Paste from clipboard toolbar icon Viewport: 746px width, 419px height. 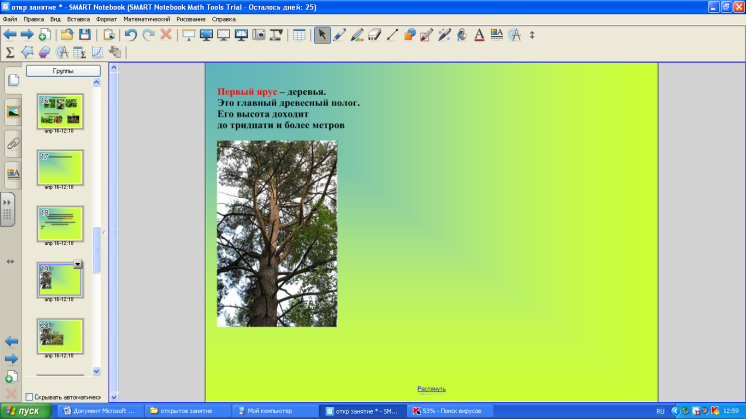pos(109,35)
